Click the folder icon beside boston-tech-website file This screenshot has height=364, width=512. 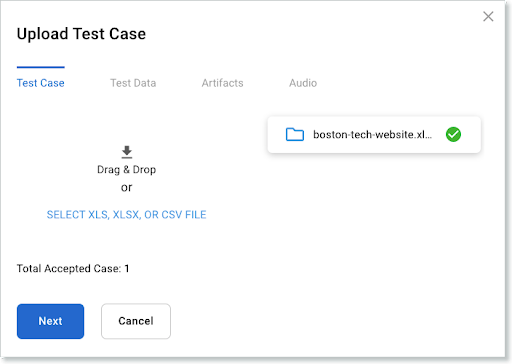(x=295, y=134)
